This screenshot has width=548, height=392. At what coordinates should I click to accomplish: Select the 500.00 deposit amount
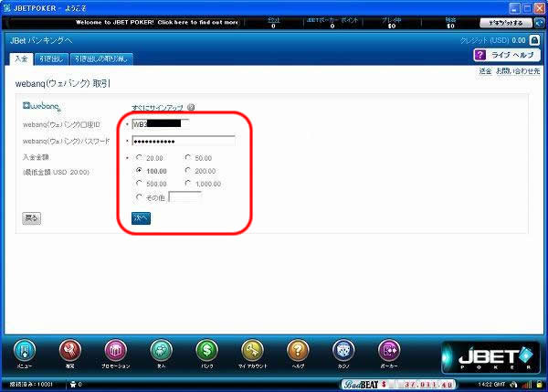(x=139, y=184)
